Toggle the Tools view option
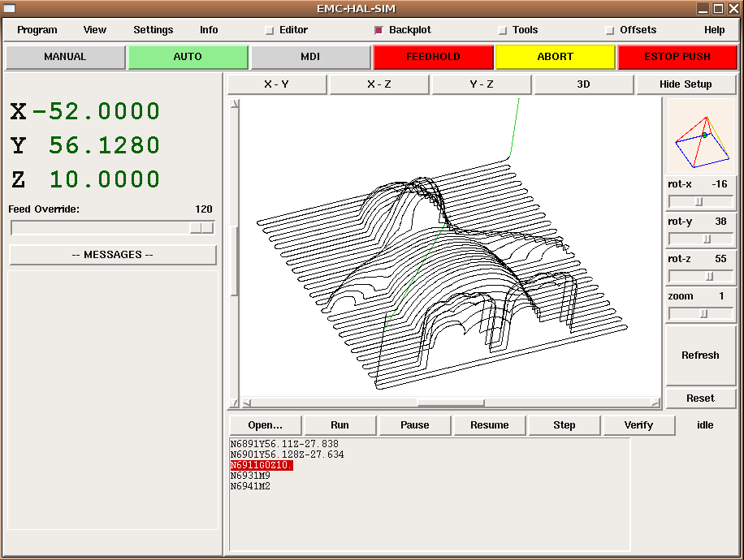 (503, 30)
